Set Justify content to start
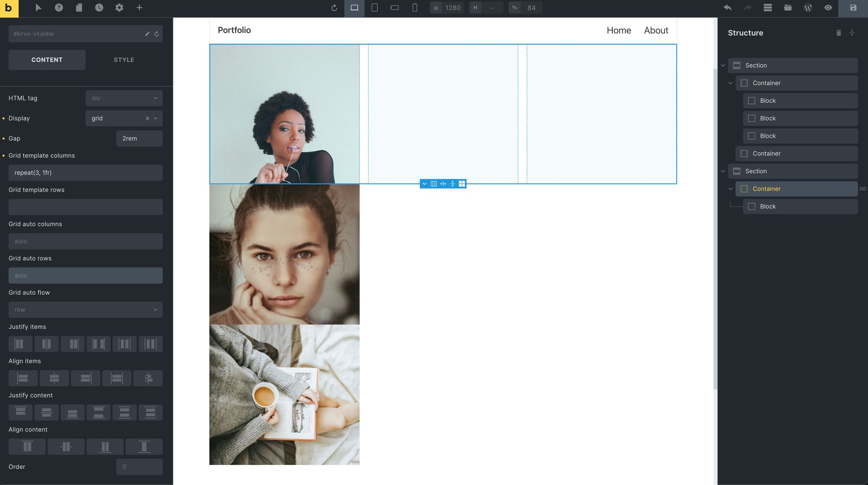Image resolution: width=868 pixels, height=485 pixels. (20, 413)
